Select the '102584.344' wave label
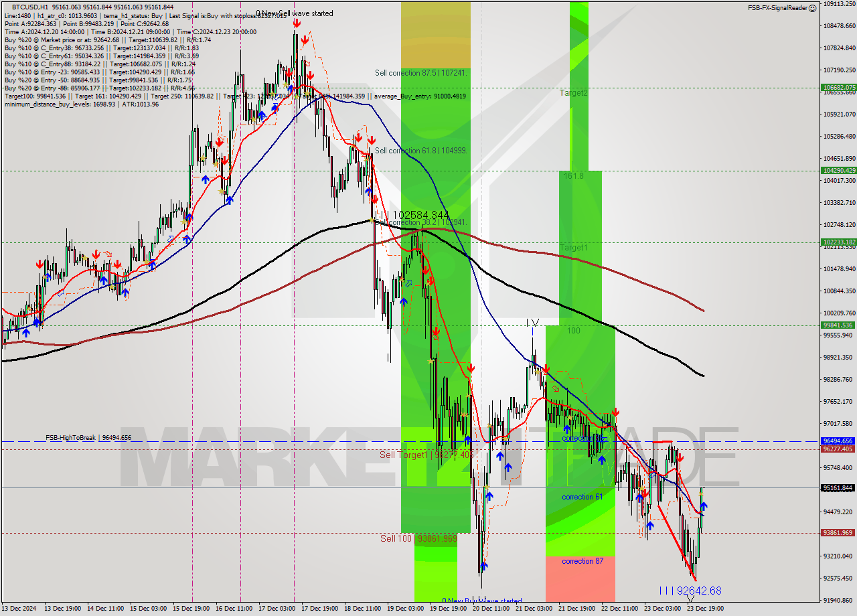This screenshot has height=616, width=857. (x=420, y=215)
